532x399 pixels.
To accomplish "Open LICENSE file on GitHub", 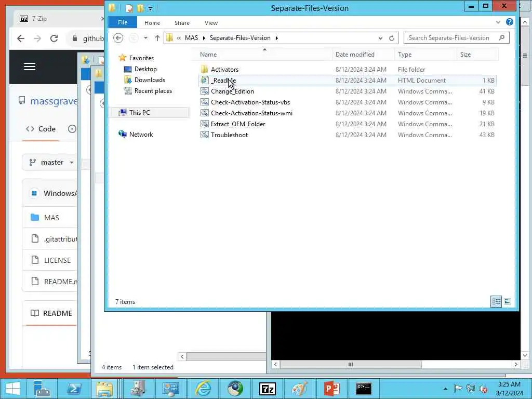I will pyautogui.click(x=57, y=260).
